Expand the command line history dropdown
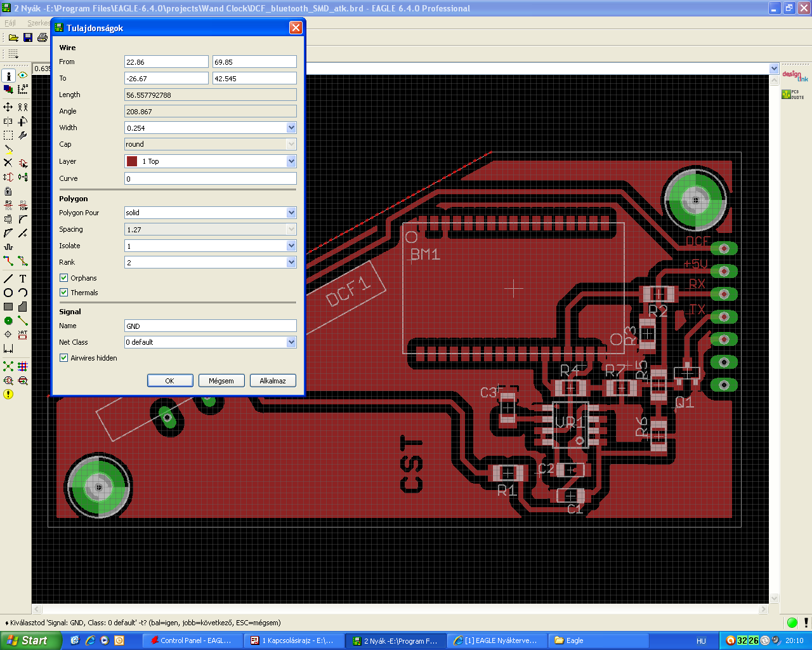Screen dimensions: 812x650 (x=774, y=69)
